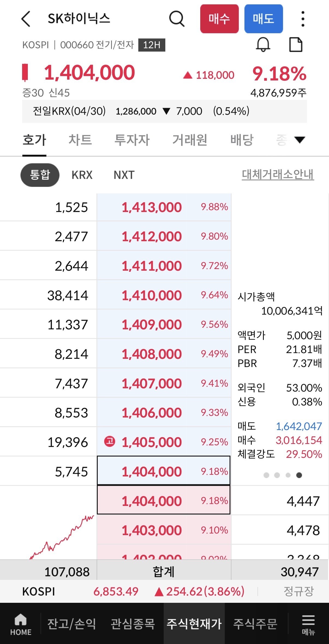Tap the info panel page indicator dots

click(283, 475)
